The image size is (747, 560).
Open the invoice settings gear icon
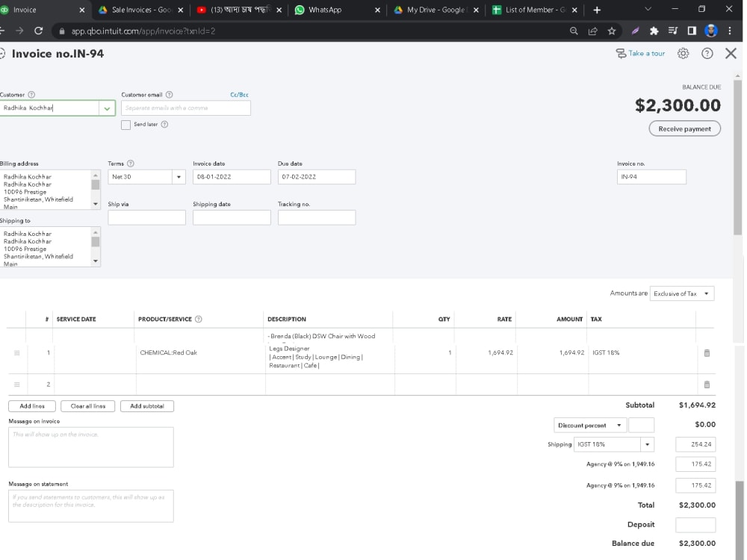point(683,53)
